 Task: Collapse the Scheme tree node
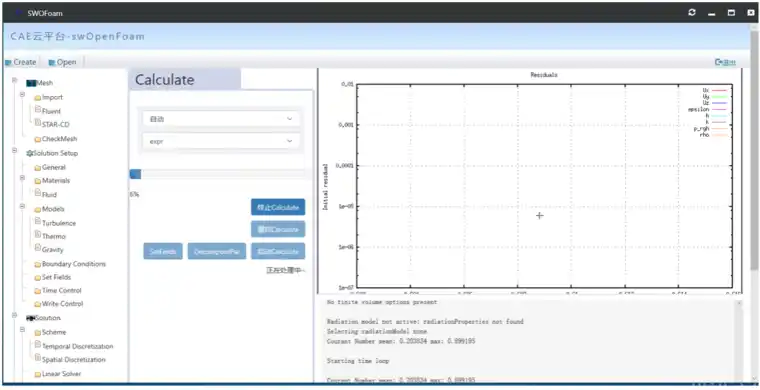coord(22,329)
